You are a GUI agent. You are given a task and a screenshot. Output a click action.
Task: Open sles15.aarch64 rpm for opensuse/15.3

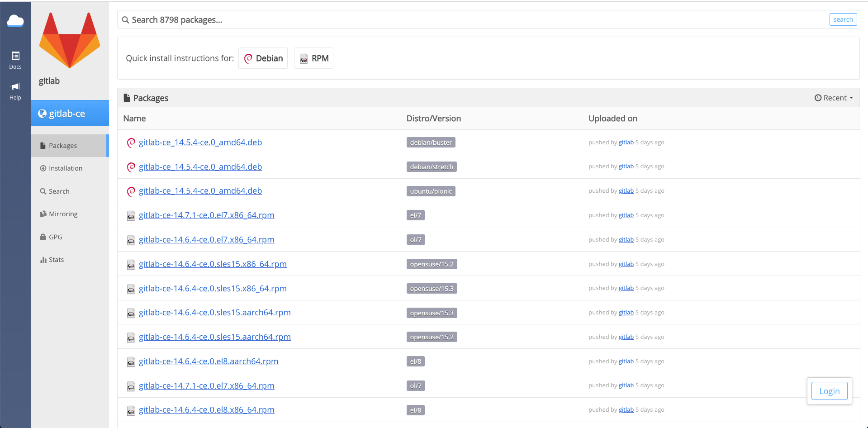tap(215, 313)
